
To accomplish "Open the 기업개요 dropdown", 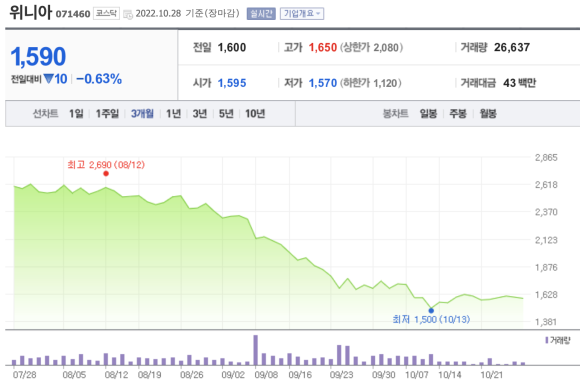I will pos(302,14).
